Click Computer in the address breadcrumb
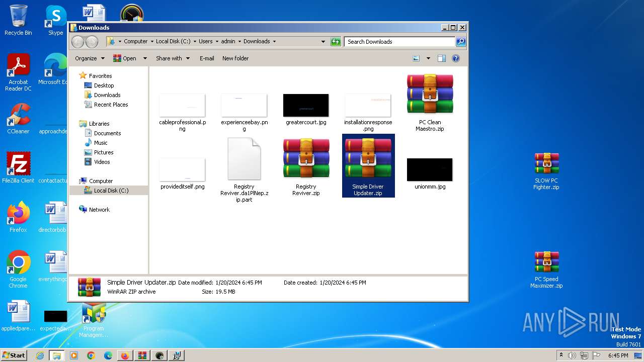Screen dimensions: 644x362 136,42
